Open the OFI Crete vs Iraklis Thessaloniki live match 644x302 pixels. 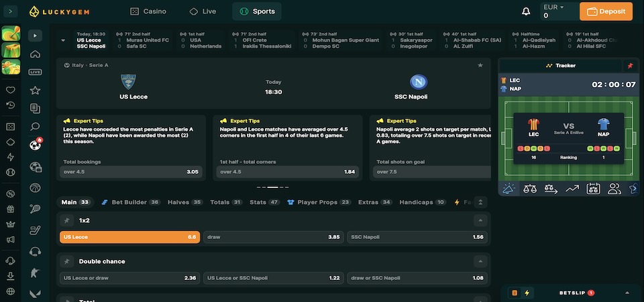click(x=263, y=40)
